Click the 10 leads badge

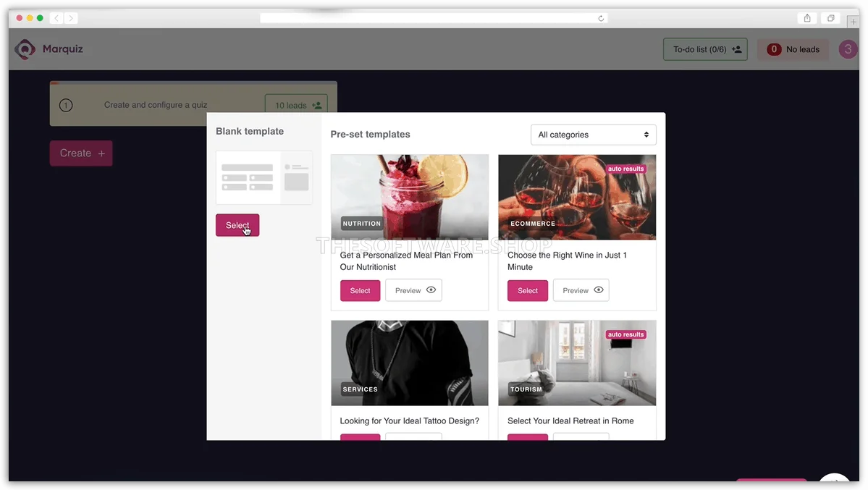[x=297, y=105]
